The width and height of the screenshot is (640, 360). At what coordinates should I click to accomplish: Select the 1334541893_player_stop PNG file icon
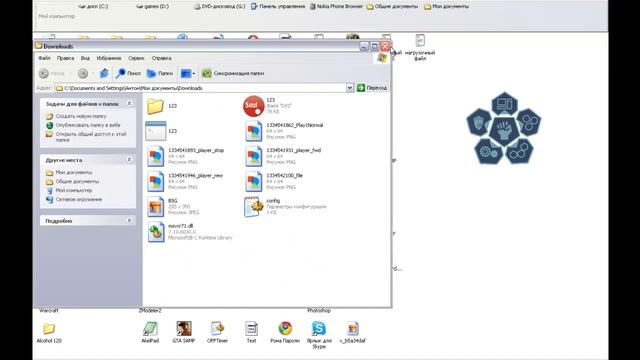tap(156, 157)
